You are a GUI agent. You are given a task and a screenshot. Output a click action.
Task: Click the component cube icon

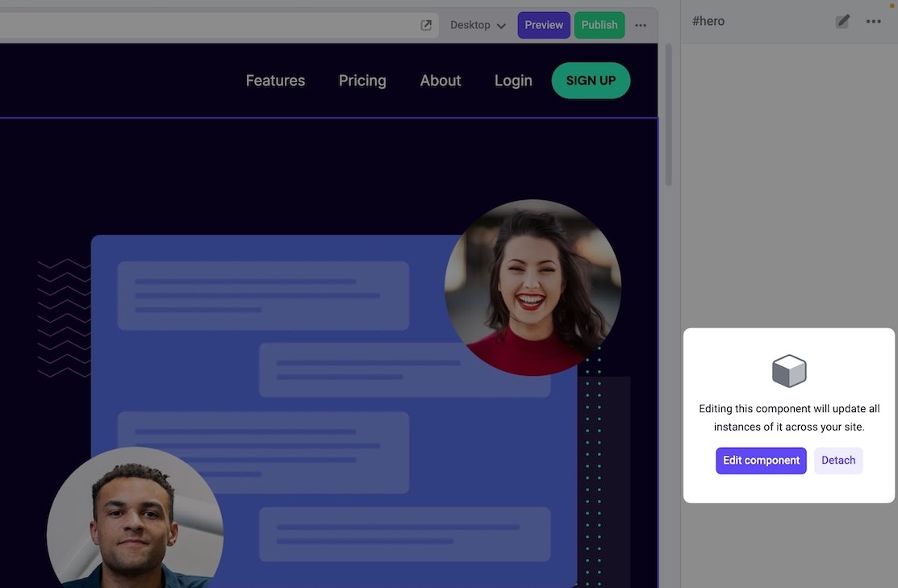[x=788, y=370]
